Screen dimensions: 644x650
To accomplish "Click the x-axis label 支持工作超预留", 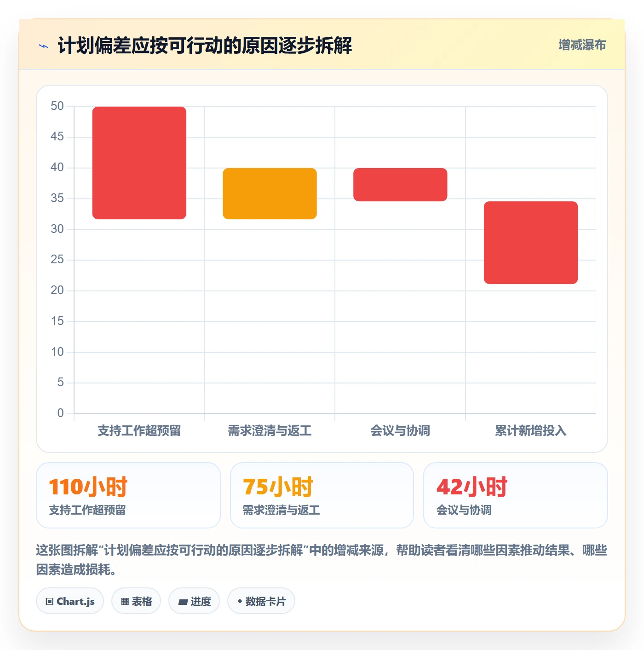I will click(x=139, y=431).
